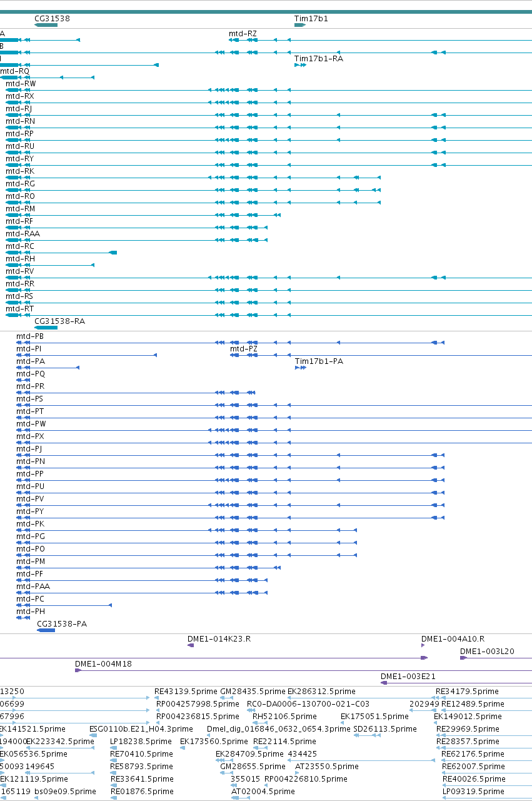Click the mtd-RY transcript label
This screenshot has height=801, width=532.
pyautogui.click(x=20, y=159)
